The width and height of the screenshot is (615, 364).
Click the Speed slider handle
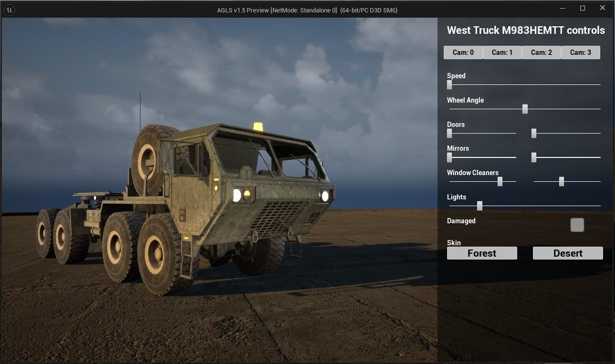tap(449, 84)
